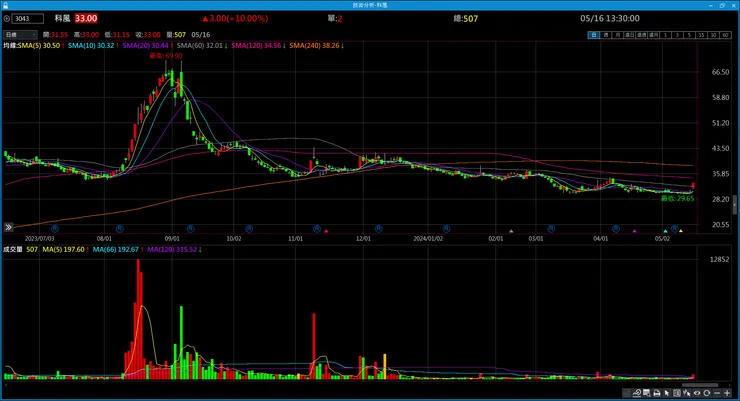Viewport: 740px width, 401px height.
Task: Click the first gray icon in bottom toolbar
Action: click(x=626, y=393)
